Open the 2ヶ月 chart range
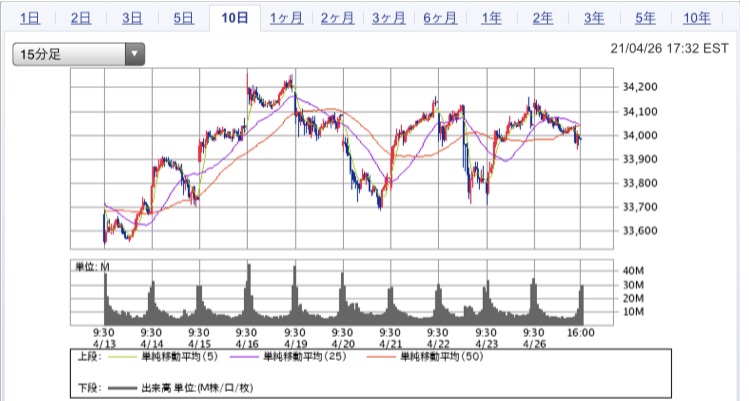Screen dimensions: 749x401 (337, 19)
